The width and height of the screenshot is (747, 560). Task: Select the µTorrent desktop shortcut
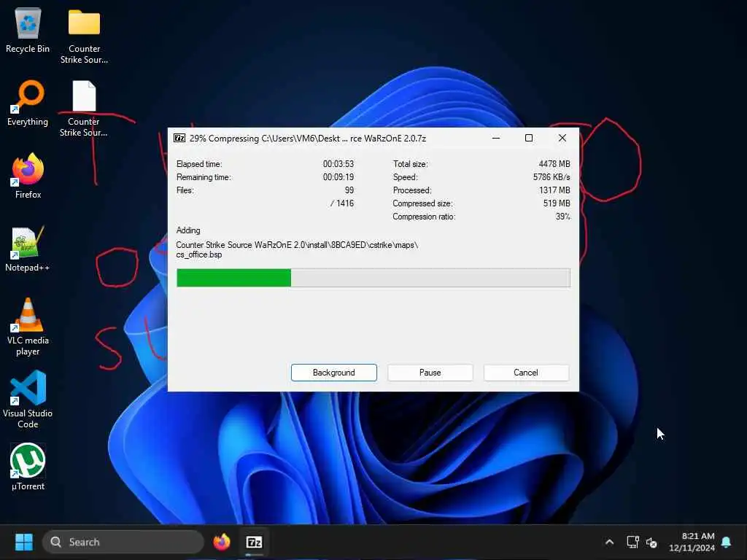click(28, 467)
